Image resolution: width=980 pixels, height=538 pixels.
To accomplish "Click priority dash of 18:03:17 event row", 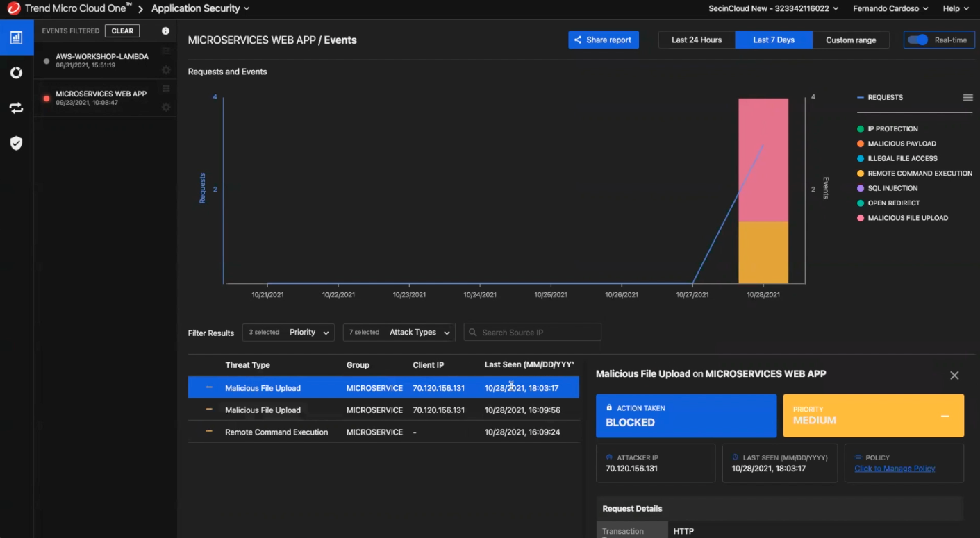I will point(209,387).
